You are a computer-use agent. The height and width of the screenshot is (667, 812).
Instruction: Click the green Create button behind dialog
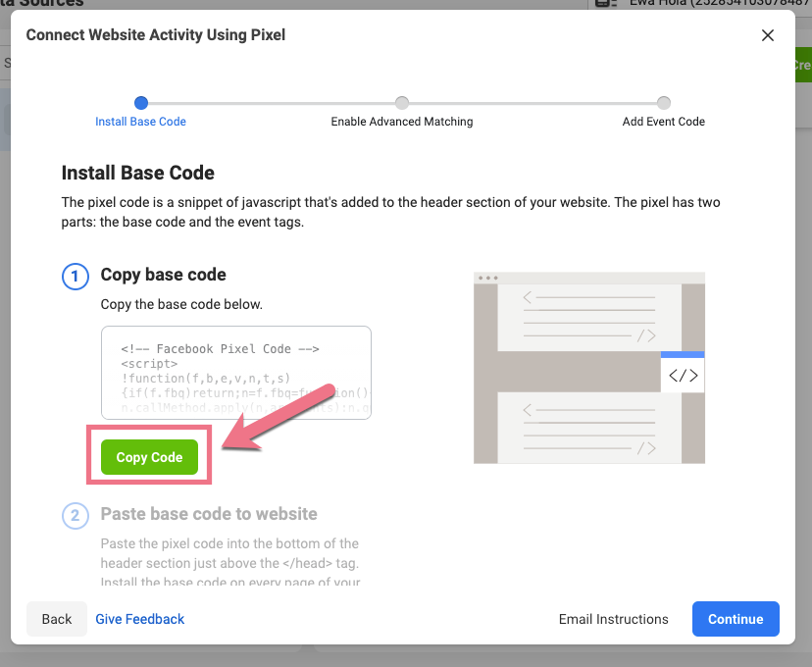click(x=802, y=65)
